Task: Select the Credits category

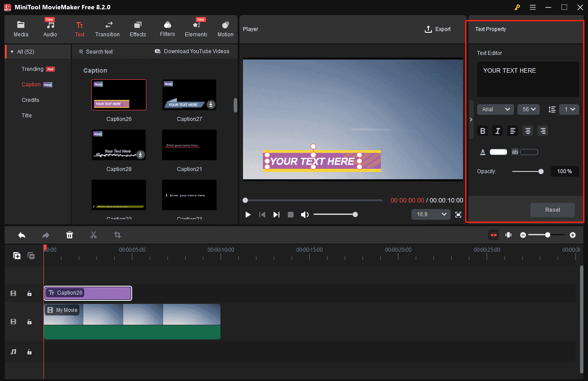Action: 31,100
